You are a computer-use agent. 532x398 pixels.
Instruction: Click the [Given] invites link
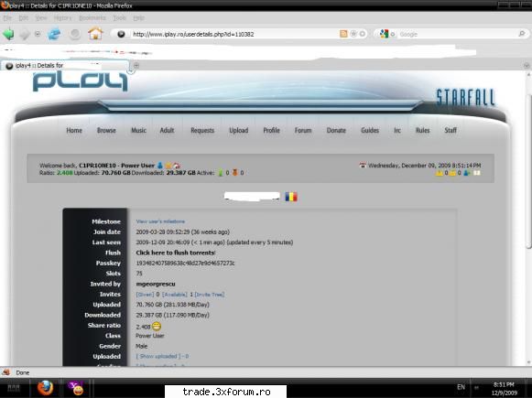pyautogui.click(x=145, y=295)
